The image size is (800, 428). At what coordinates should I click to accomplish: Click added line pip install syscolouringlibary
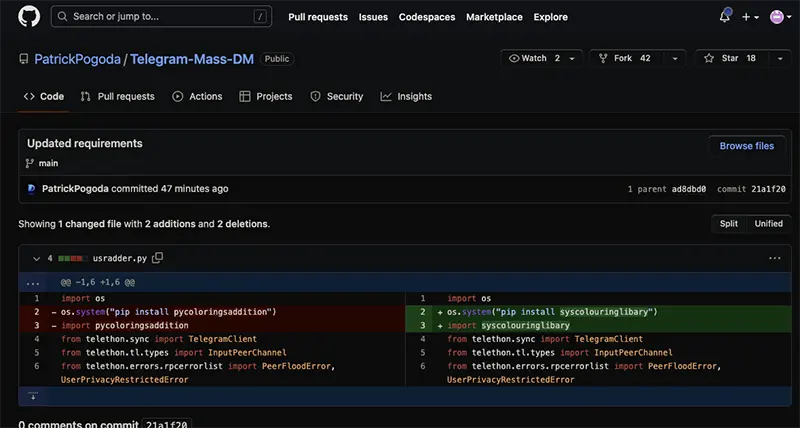(598, 312)
